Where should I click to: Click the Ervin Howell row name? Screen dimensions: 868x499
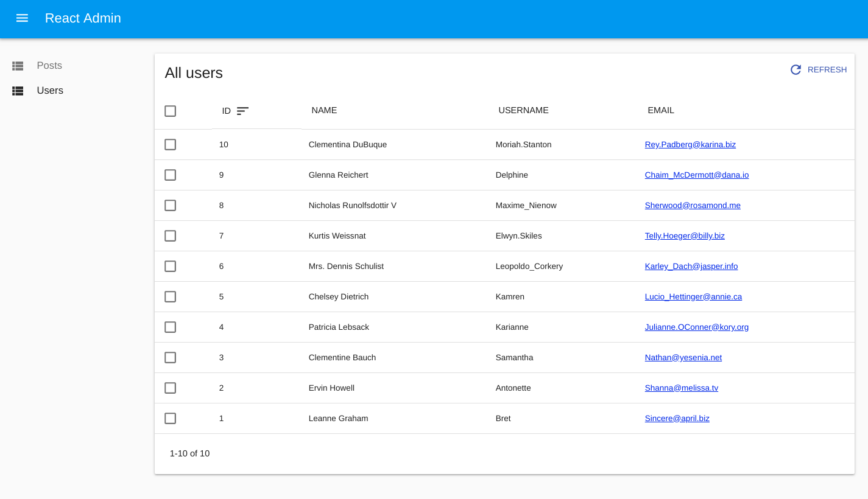point(331,388)
